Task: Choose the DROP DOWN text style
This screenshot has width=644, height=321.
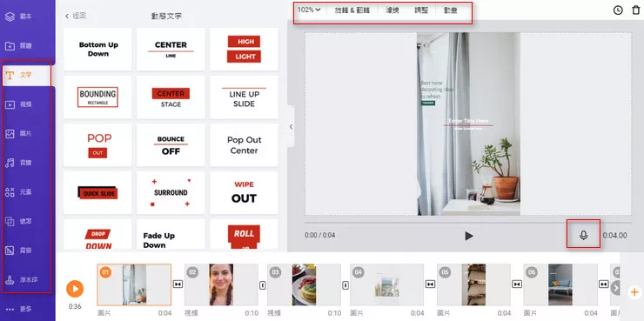Action: [x=97, y=235]
